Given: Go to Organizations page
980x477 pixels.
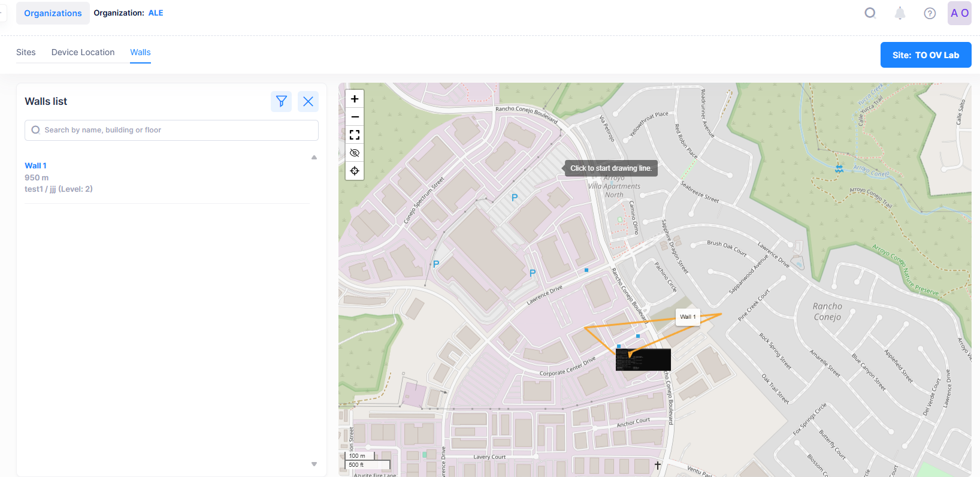Looking at the screenshot, I should tap(53, 13).
